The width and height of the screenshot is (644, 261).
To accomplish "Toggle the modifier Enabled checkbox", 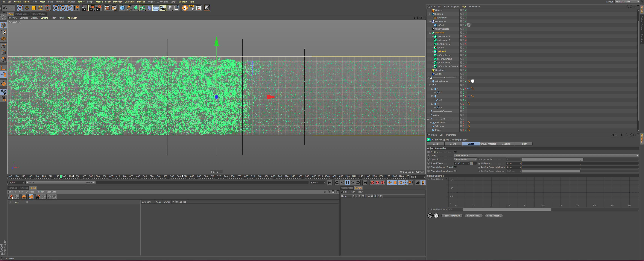I will coord(455,152).
